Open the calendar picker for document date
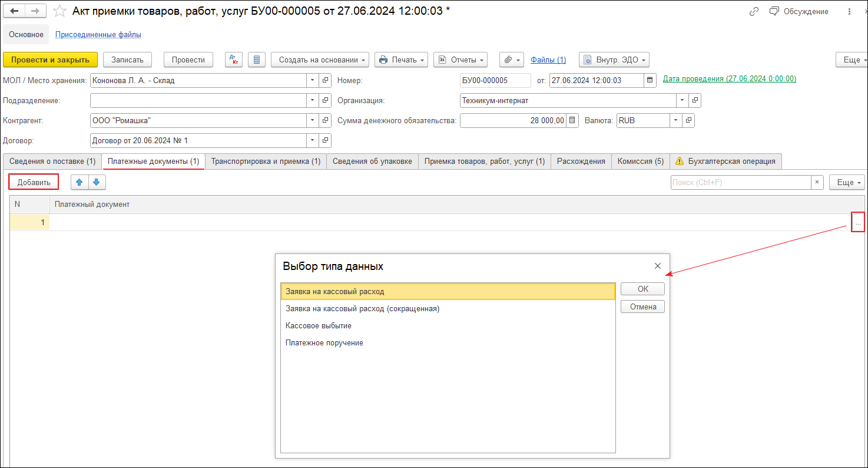868x468 pixels. pyautogui.click(x=650, y=80)
